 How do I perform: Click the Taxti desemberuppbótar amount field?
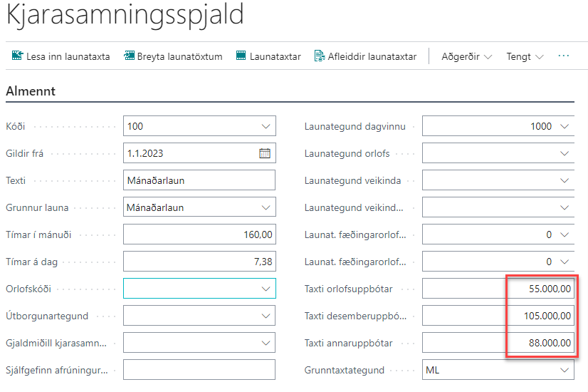point(498,316)
